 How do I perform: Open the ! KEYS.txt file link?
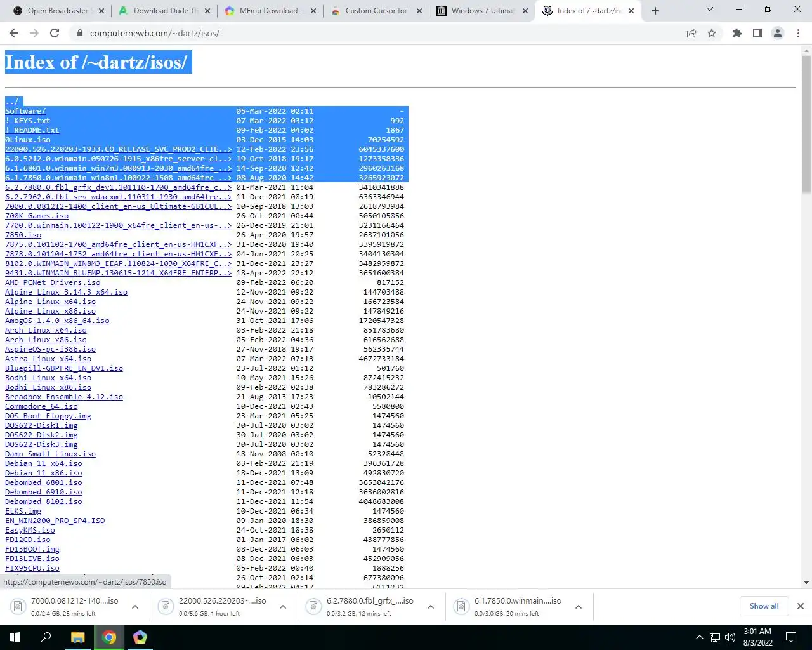[27, 121]
